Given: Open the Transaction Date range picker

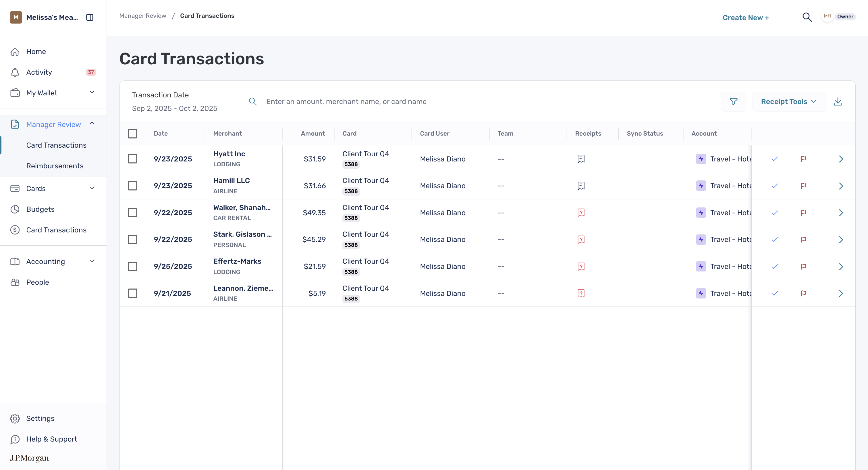Looking at the screenshot, I should (175, 101).
